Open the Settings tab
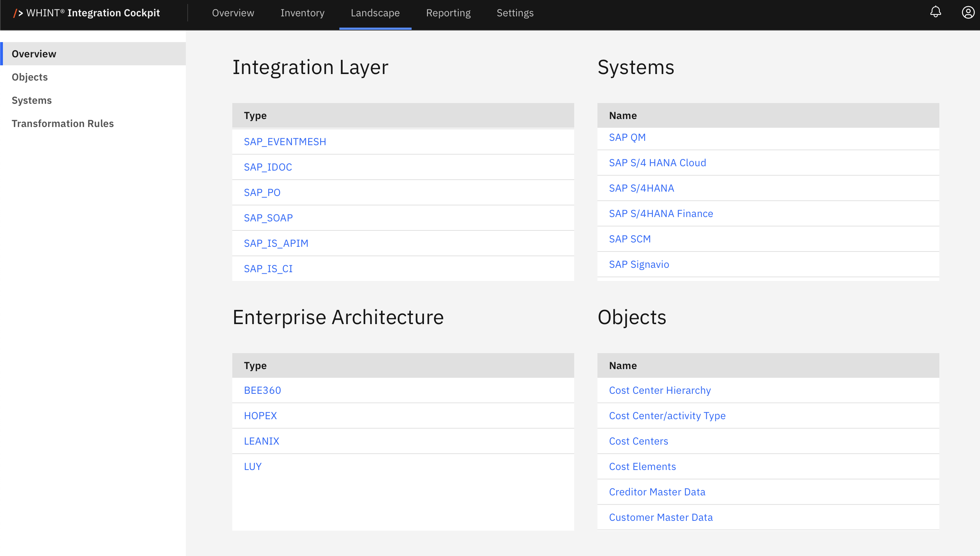980x556 pixels. click(x=515, y=13)
